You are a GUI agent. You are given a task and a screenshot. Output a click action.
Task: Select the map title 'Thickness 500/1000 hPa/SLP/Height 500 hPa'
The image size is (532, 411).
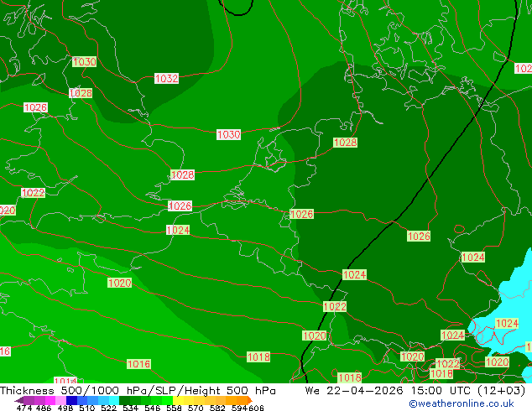click(x=138, y=391)
